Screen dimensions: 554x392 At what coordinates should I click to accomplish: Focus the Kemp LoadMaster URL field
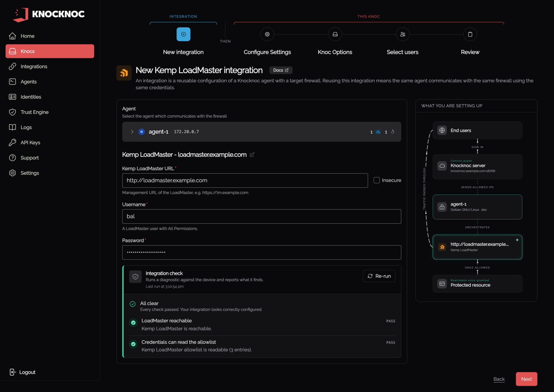coord(245,181)
